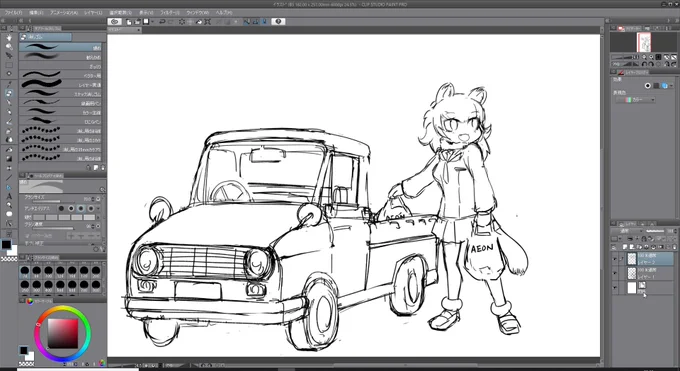Select the Operation arrow tool
This screenshot has height=371, width=680.
pyautogui.click(x=9, y=56)
